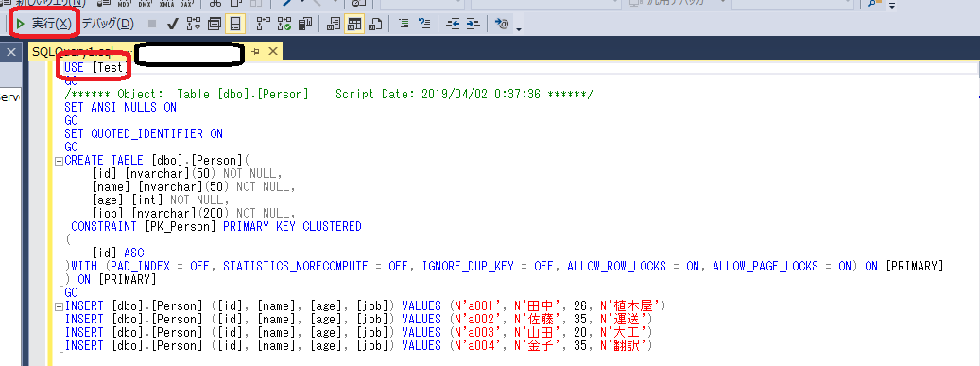Click the SET QUOTED_IDENTIFIER ON line
The height and width of the screenshot is (366, 980).
tap(144, 134)
